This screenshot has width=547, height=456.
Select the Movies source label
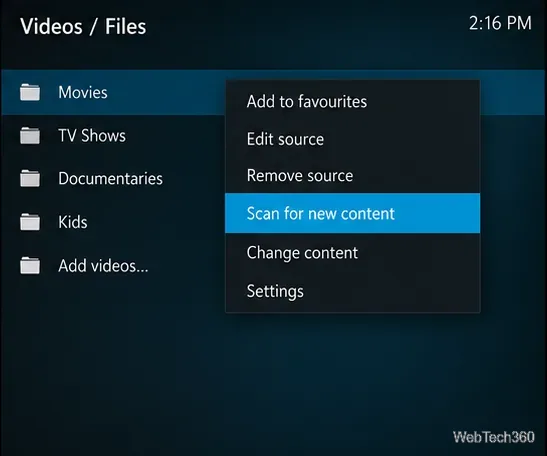83,92
